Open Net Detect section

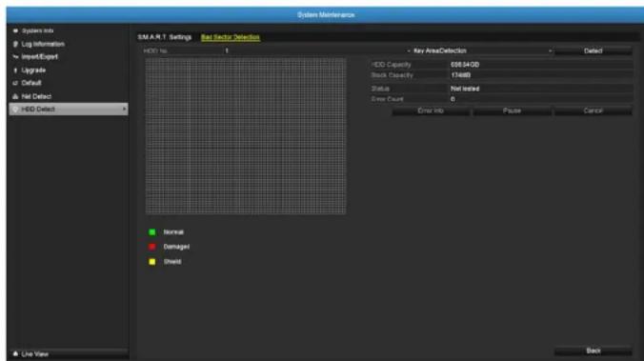68,96
